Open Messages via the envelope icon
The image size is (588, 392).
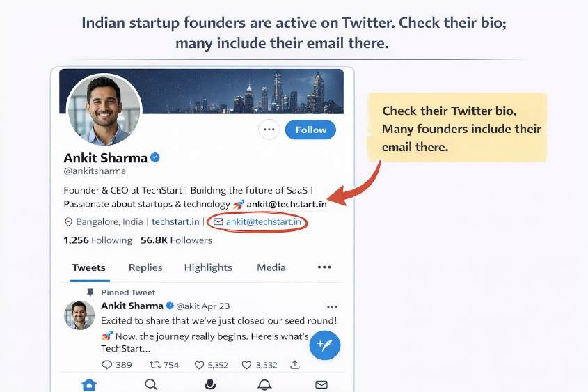pyautogui.click(x=321, y=384)
